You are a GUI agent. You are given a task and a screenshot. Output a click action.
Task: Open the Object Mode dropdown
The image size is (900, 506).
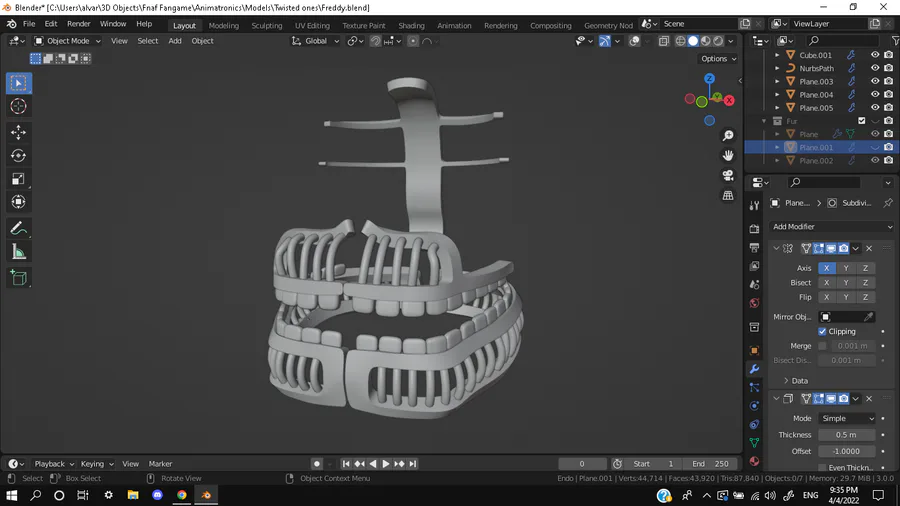tap(67, 41)
